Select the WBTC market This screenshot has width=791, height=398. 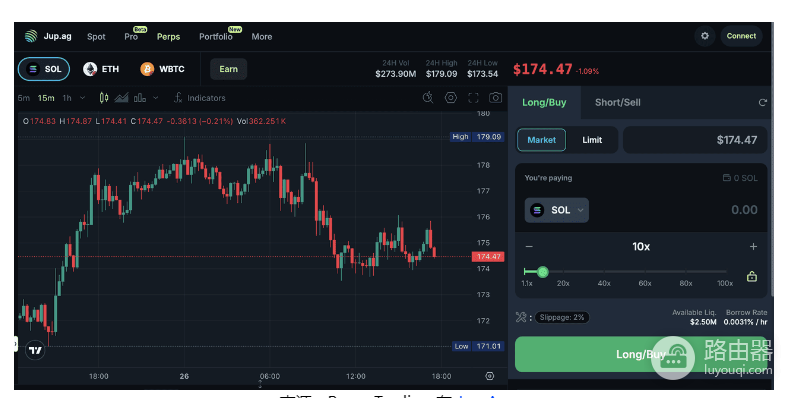point(162,69)
